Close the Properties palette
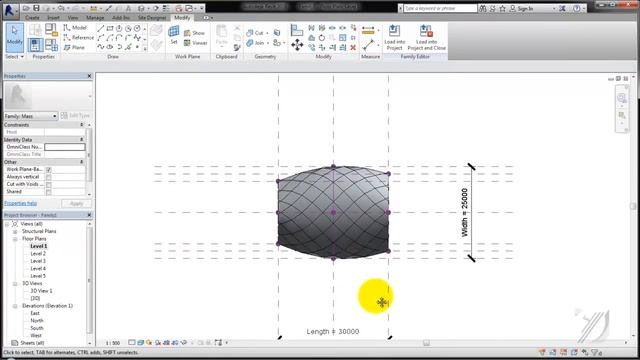The height and width of the screenshot is (360, 640). tap(89, 76)
